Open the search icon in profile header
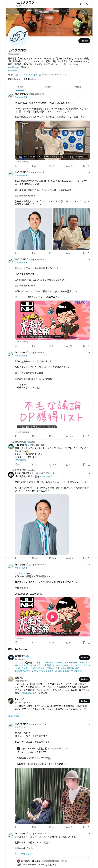The width and height of the screenshot is (98, 868). click(88, 4)
